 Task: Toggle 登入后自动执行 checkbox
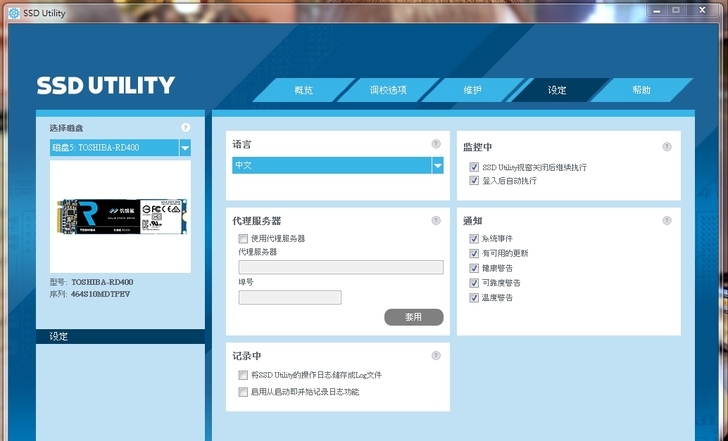(x=474, y=181)
